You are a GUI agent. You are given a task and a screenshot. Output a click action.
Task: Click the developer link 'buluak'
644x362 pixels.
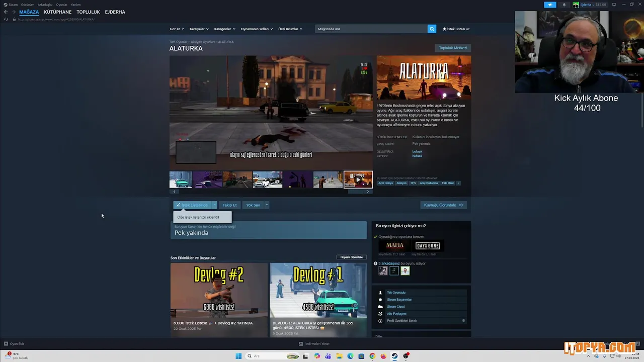tap(417, 151)
